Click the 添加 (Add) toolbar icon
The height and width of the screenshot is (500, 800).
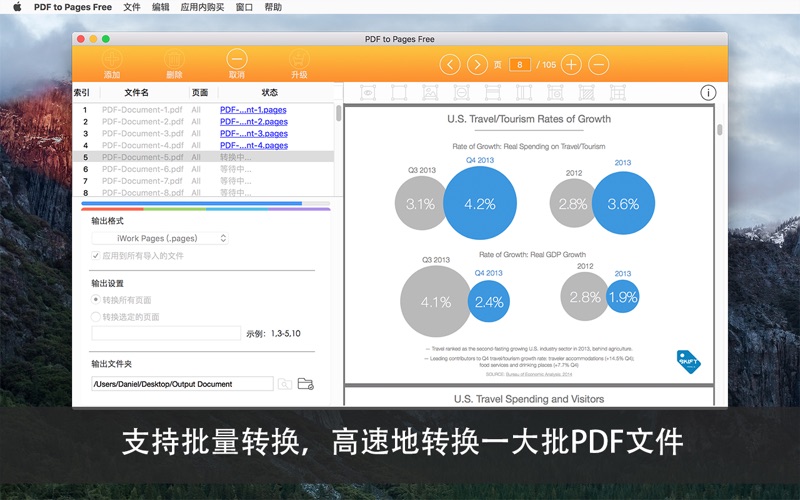(x=112, y=59)
